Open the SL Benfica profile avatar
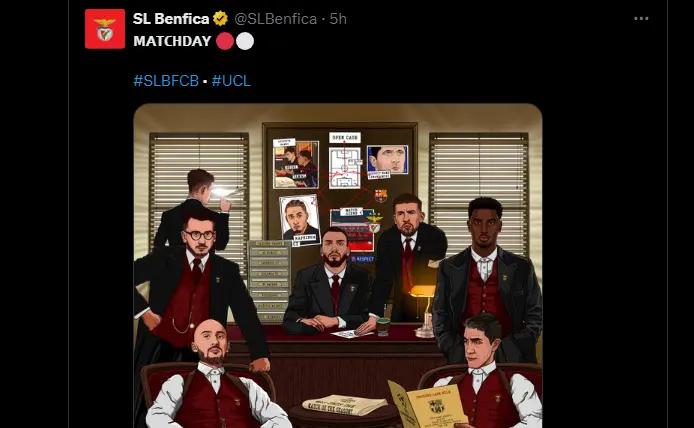The image size is (694, 428). [105, 28]
